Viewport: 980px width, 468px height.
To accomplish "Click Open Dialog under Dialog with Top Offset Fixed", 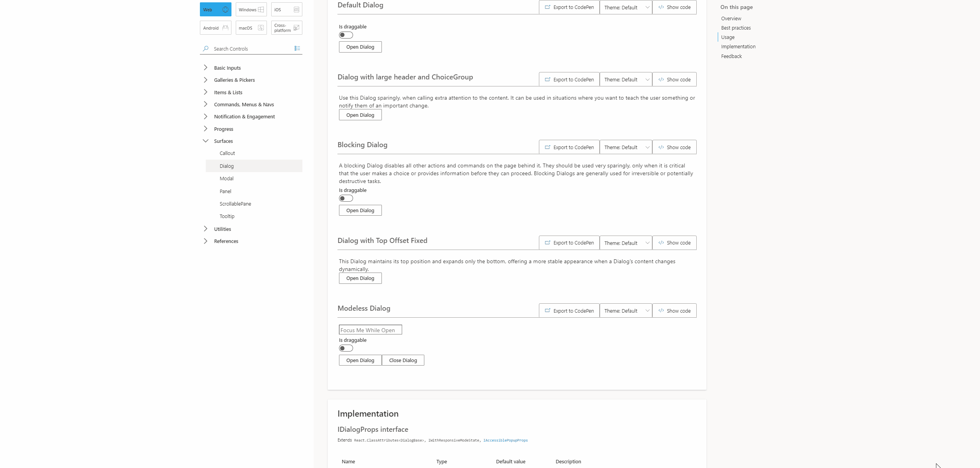I will [x=360, y=278].
